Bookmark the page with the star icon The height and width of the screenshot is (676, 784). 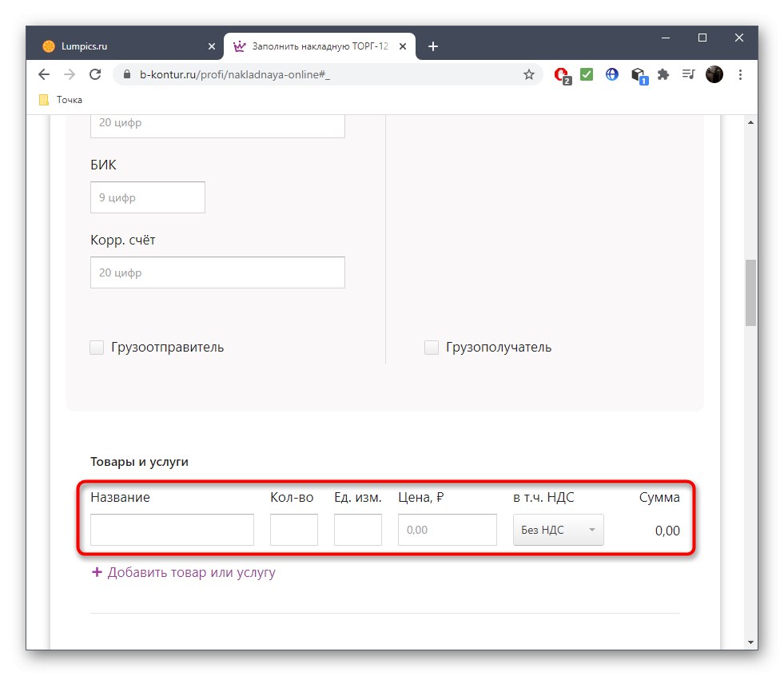point(528,74)
